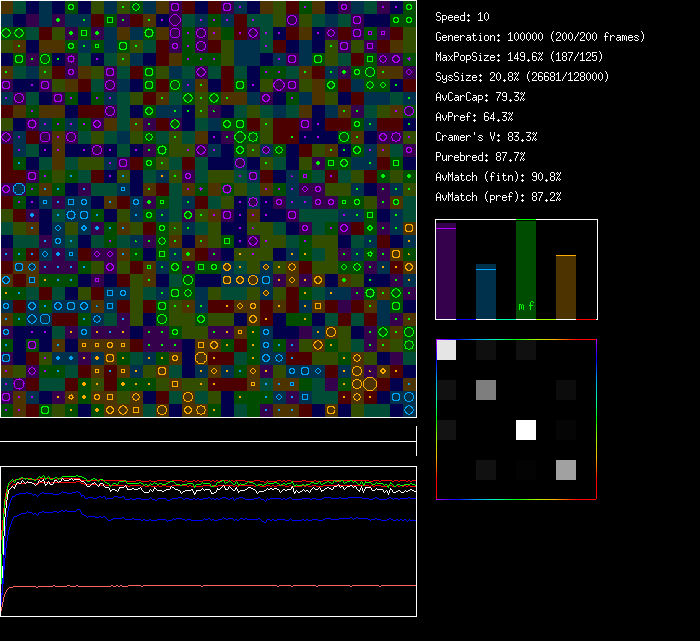The image size is (700, 641).
Task: Click the Speed: 10 readout
Action: coord(462,17)
